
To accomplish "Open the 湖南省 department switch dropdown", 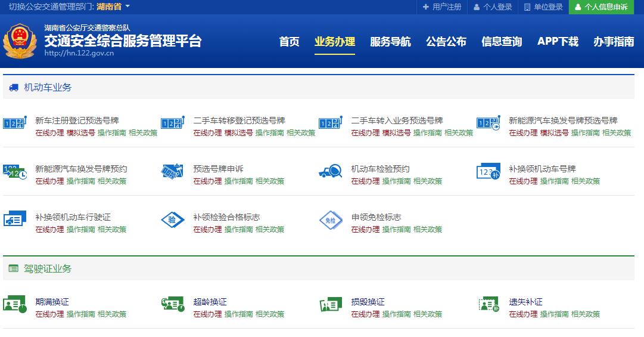I will 113,7.
